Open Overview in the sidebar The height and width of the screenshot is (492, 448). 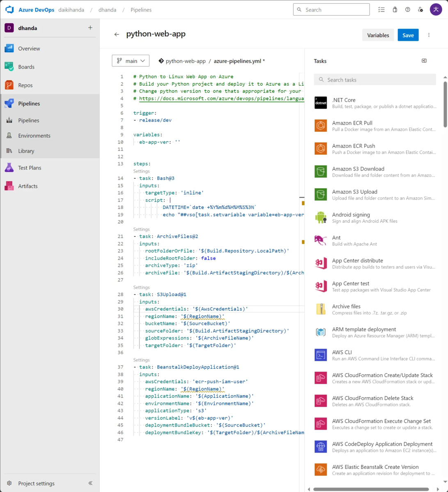coord(50,48)
